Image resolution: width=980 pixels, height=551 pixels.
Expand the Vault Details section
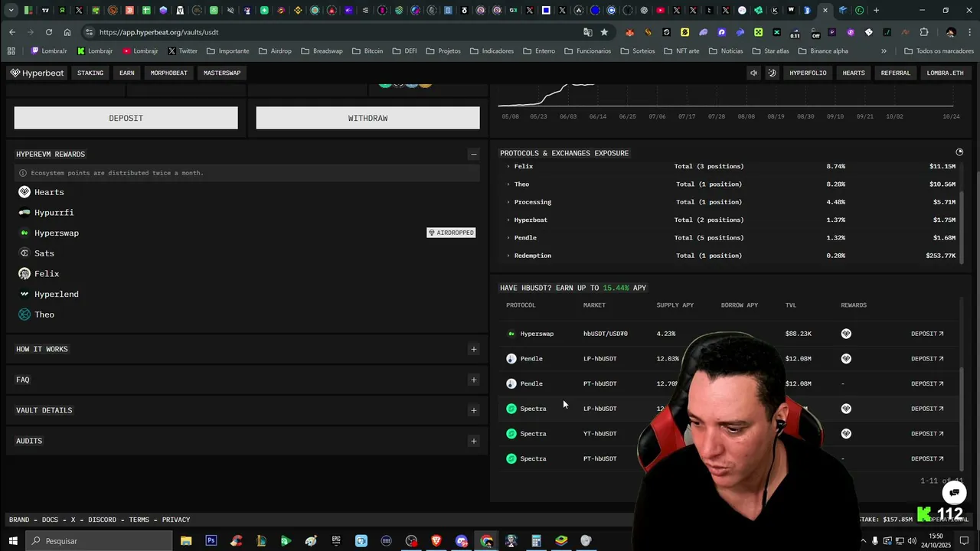coord(473,410)
